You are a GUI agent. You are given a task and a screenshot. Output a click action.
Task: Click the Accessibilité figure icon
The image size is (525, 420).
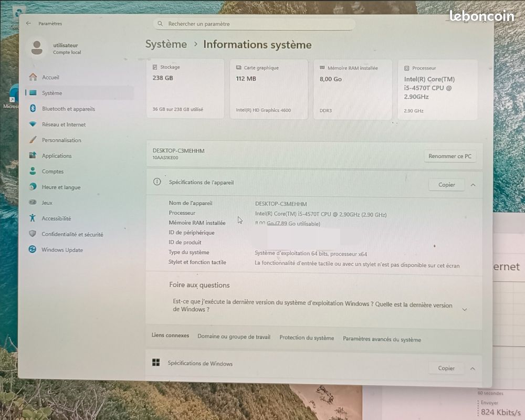[32, 218]
